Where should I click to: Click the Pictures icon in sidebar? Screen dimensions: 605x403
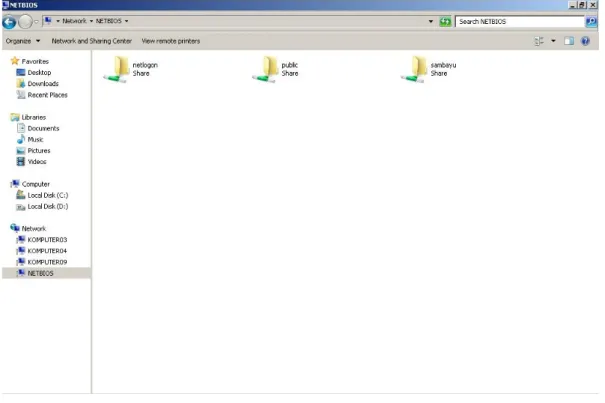21,151
